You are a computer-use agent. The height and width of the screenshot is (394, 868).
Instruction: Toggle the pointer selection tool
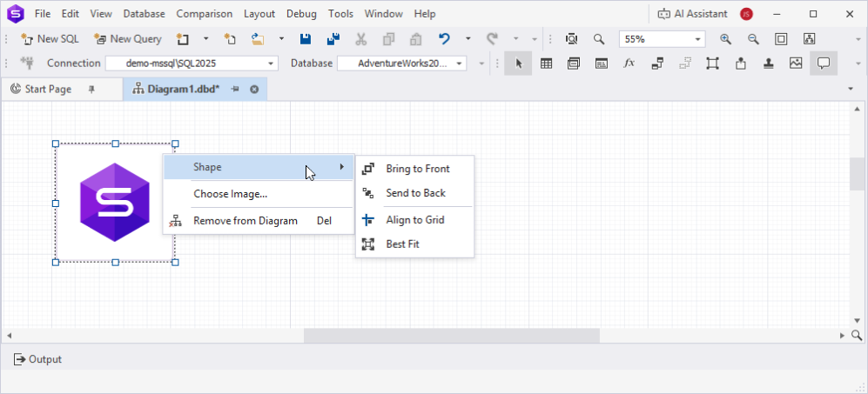[x=518, y=63]
